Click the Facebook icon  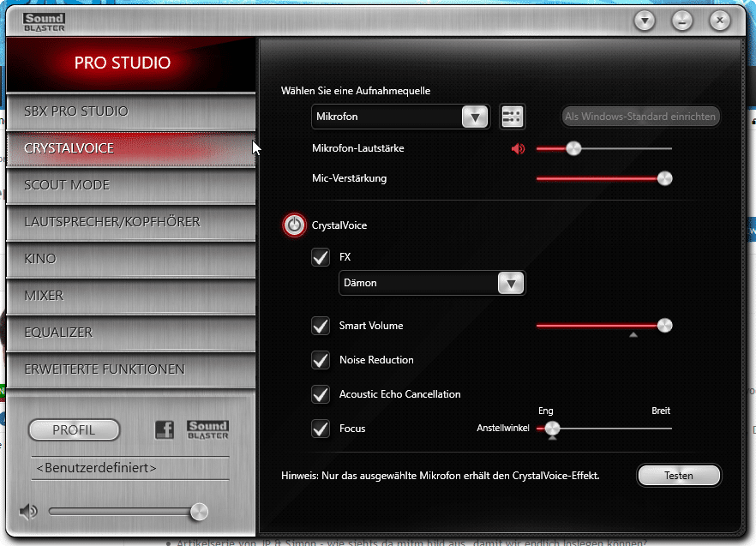click(164, 430)
